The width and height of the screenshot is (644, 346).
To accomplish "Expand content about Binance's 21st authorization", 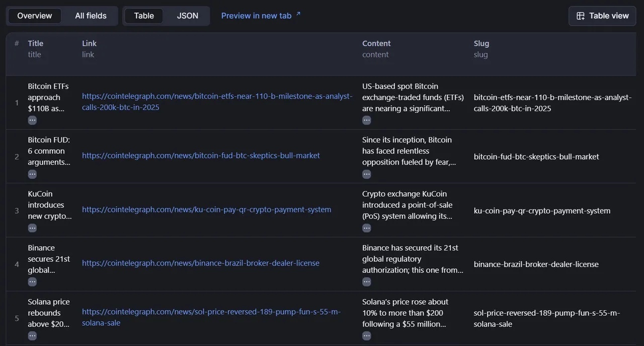I will click(x=367, y=282).
